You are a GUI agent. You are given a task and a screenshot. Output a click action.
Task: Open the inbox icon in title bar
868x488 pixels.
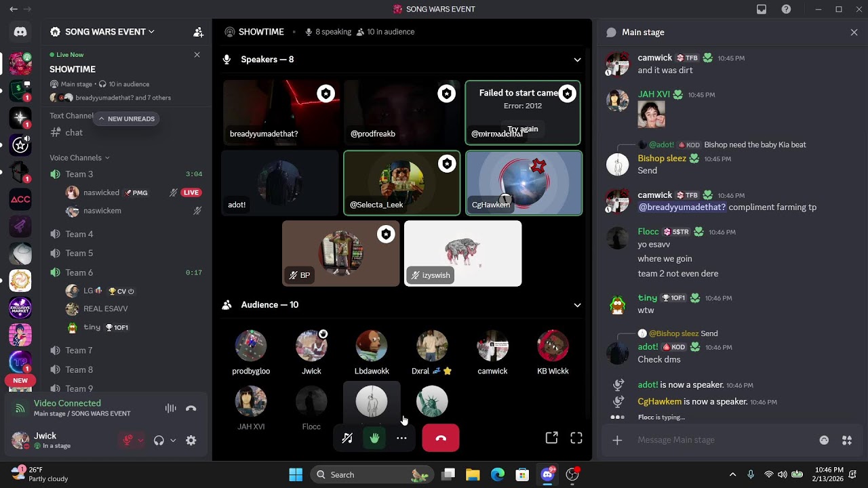[x=762, y=9]
